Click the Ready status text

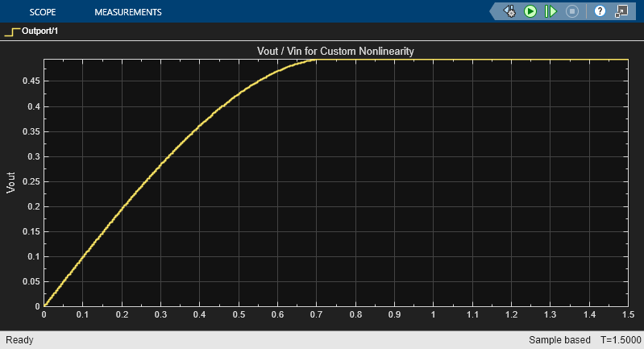(x=19, y=340)
